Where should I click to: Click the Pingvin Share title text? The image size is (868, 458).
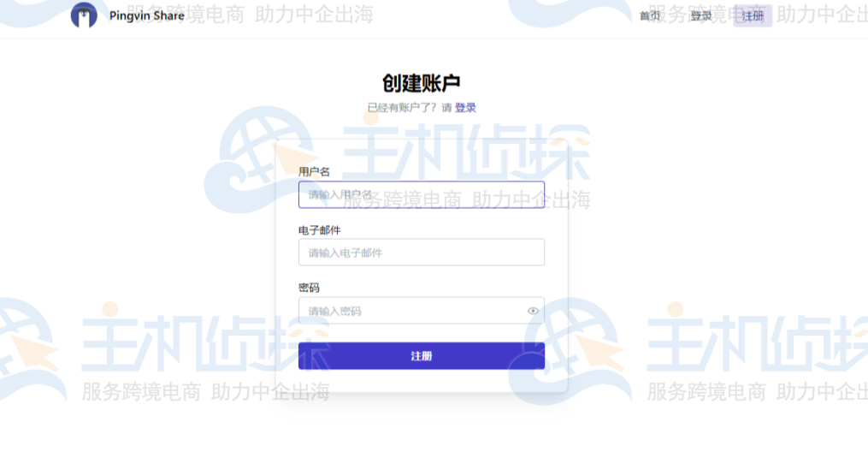coord(147,15)
